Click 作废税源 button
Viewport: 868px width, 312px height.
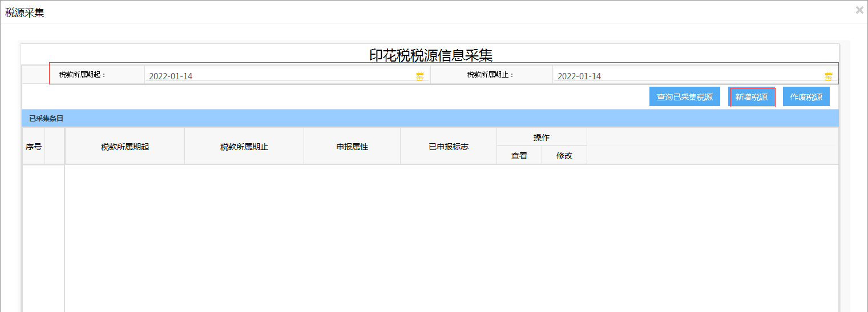(806, 97)
